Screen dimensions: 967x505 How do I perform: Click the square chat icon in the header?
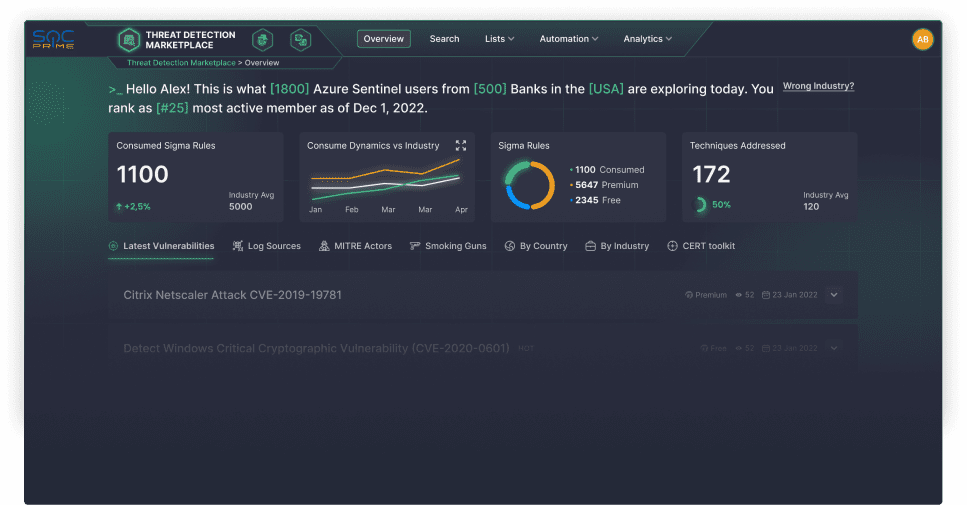[x=300, y=39]
